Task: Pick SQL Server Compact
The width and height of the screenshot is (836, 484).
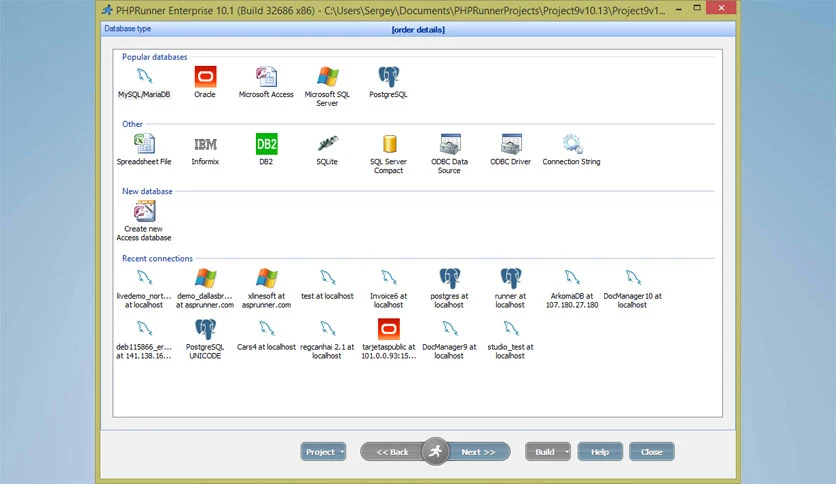Action: pos(388,154)
